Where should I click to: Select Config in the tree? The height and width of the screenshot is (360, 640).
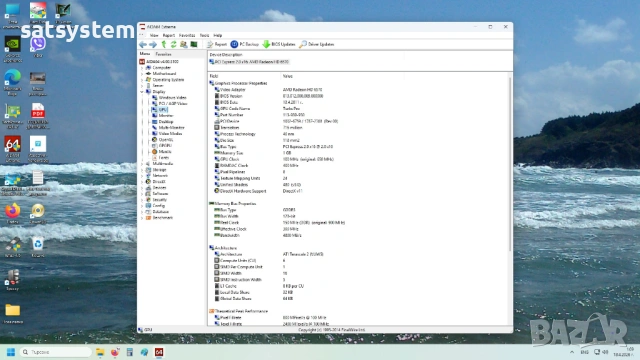tap(155, 206)
